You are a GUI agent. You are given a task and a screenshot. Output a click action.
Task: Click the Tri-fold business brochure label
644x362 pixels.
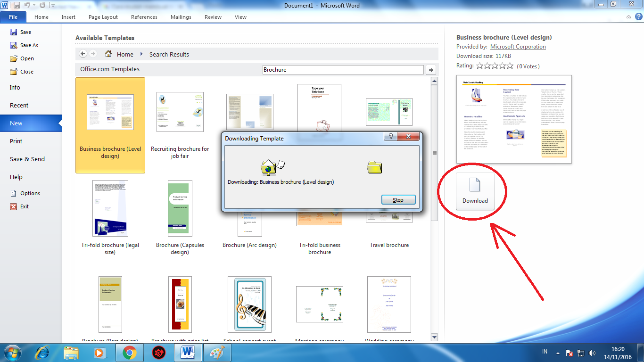tap(320, 248)
